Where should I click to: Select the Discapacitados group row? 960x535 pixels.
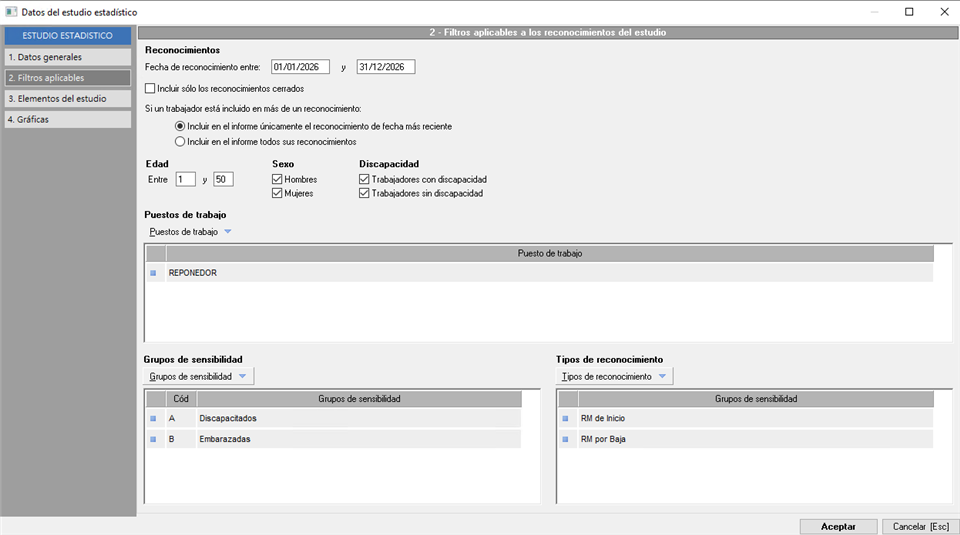tap(334, 419)
